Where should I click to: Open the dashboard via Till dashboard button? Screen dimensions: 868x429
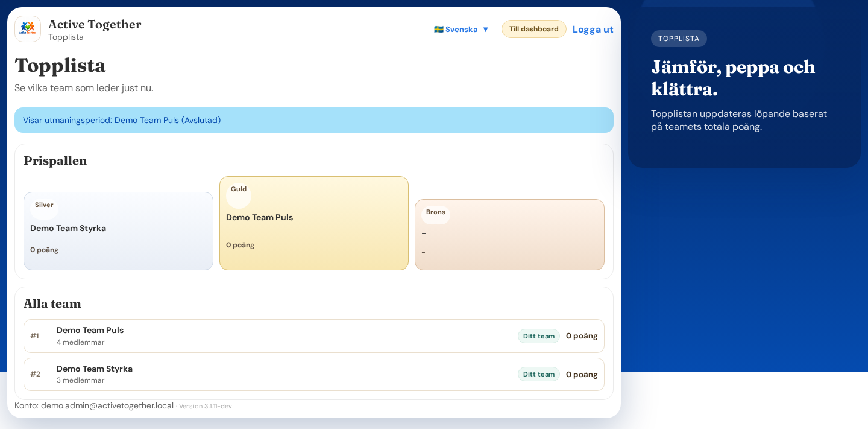(x=533, y=29)
